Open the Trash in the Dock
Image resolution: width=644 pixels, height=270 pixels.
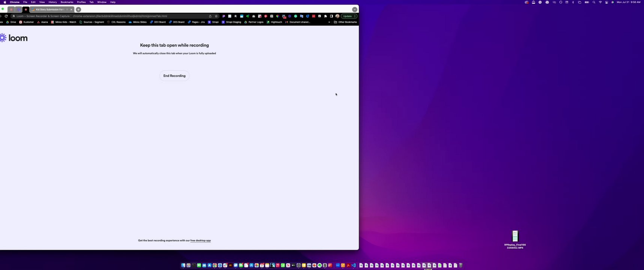click(x=461, y=265)
